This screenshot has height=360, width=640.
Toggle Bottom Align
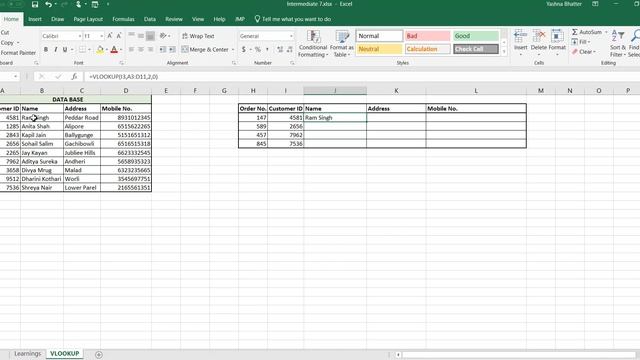pos(150,36)
